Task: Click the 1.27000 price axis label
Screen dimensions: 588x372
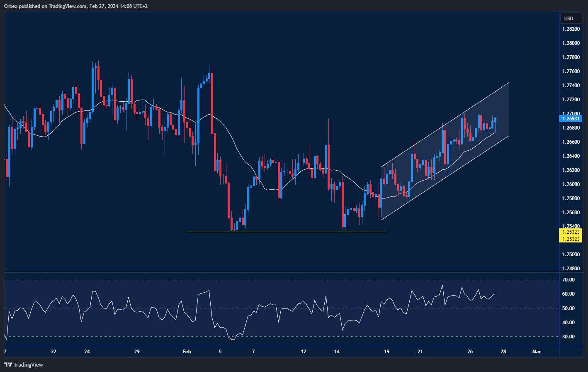Action: pyautogui.click(x=571, y=113)
